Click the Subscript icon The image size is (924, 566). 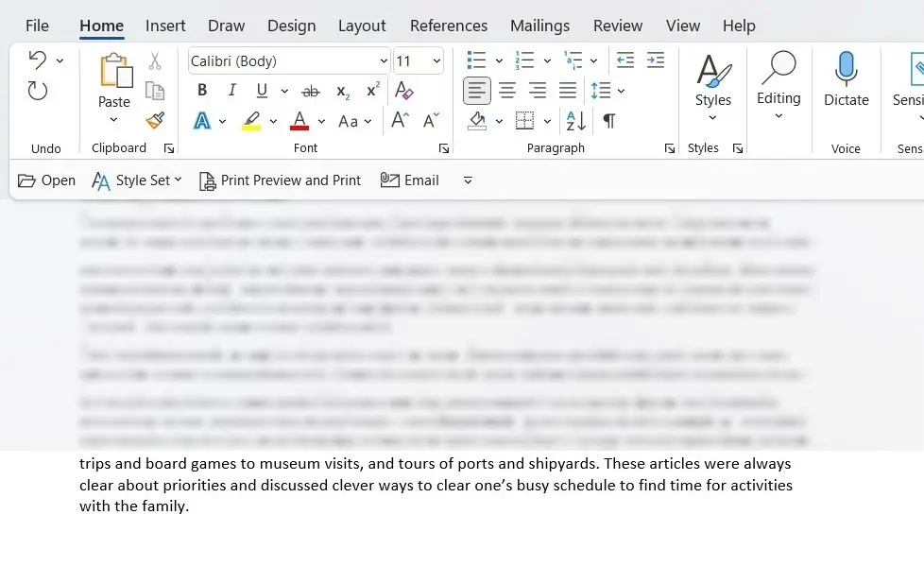(x=341, y=90)
